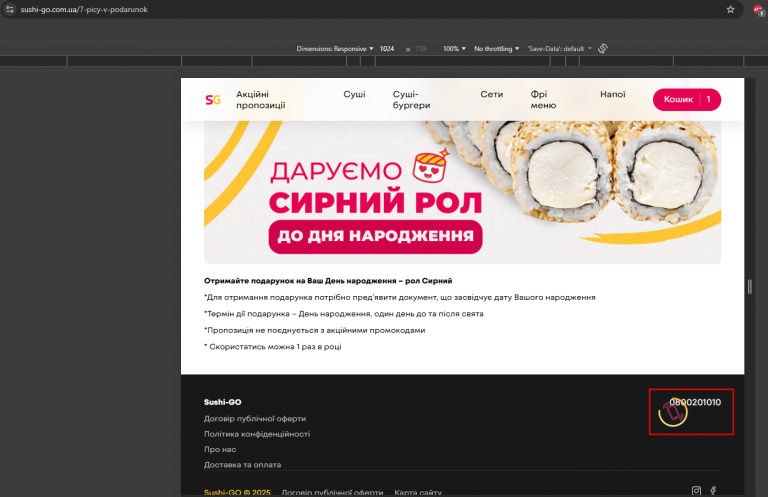Click the phone call icon in footer
768x497 pixels.
673,412
